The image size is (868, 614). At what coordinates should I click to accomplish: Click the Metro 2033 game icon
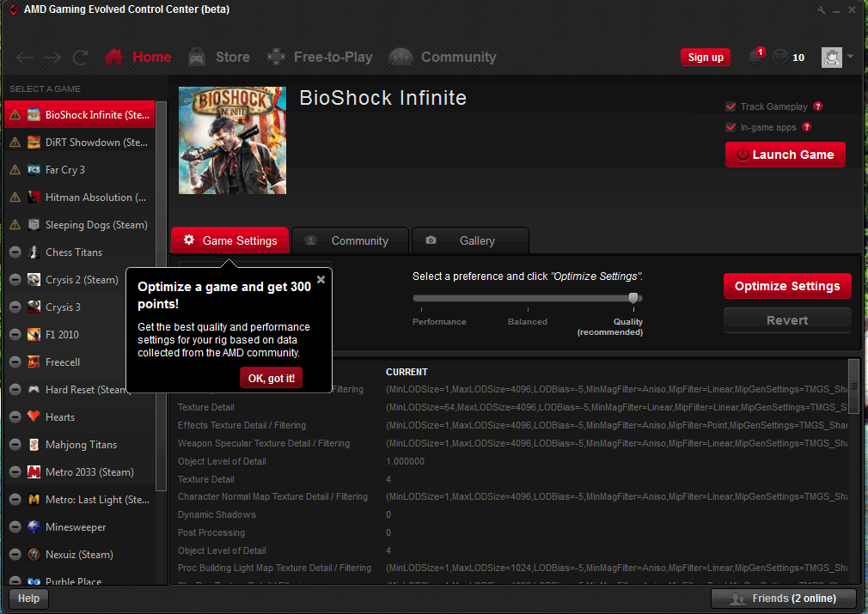pos(34,471)
